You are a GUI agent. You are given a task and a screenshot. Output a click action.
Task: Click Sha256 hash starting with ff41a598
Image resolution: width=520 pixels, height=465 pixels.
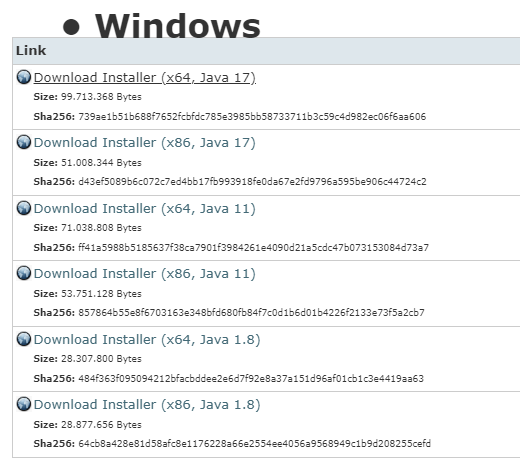coord(253,248)
